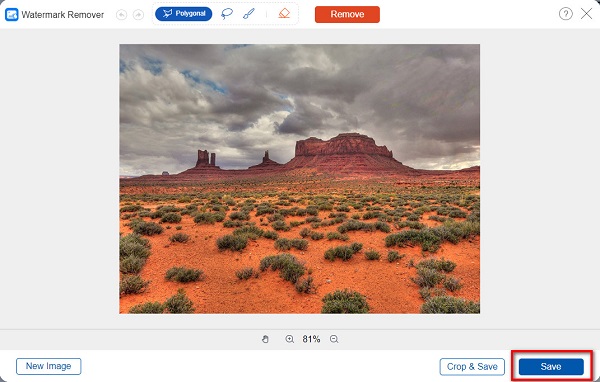This screenshot has width=600, height=382.
Task: Zoom in with the plus magnifier
Action: pos(290,339)
